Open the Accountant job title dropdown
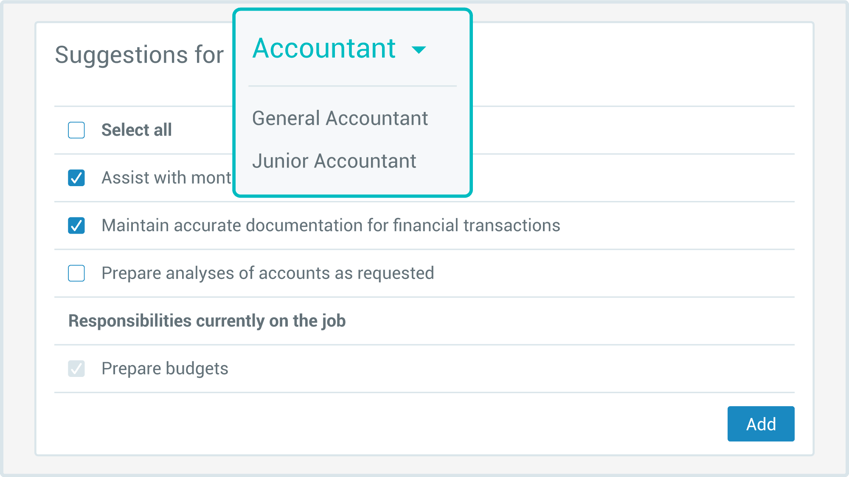The height and width of the screenshot is (477, 849). point(324,48)
